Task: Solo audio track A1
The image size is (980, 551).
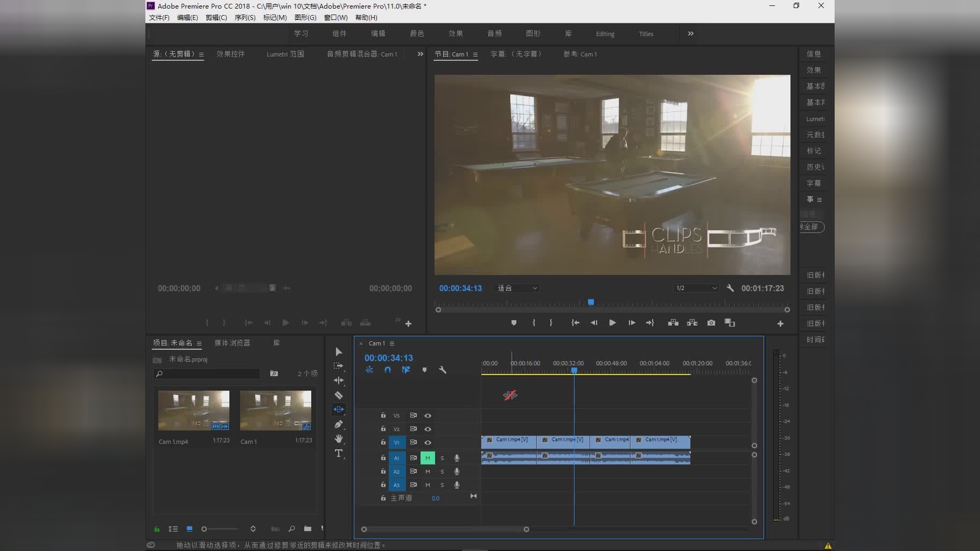Action: tap(443, 458)
